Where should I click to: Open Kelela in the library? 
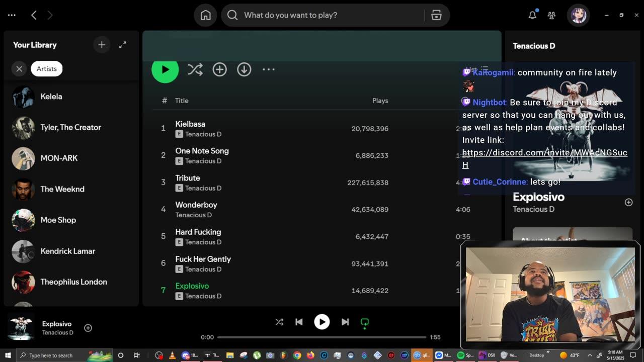point(71,97)
